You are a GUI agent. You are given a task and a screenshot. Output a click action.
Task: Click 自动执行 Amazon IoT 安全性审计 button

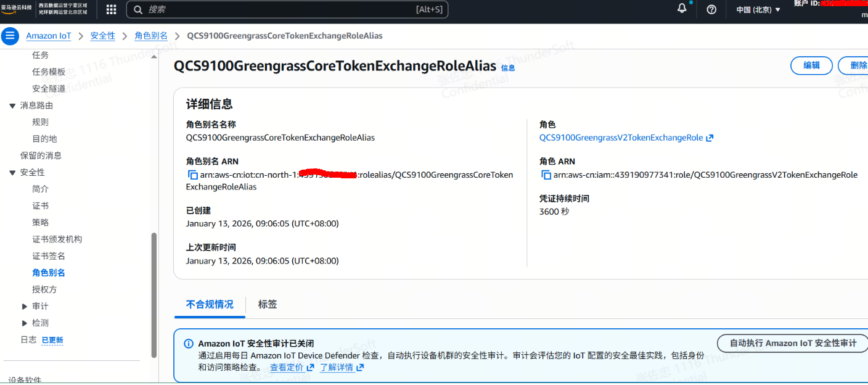[x=793, y=343]
